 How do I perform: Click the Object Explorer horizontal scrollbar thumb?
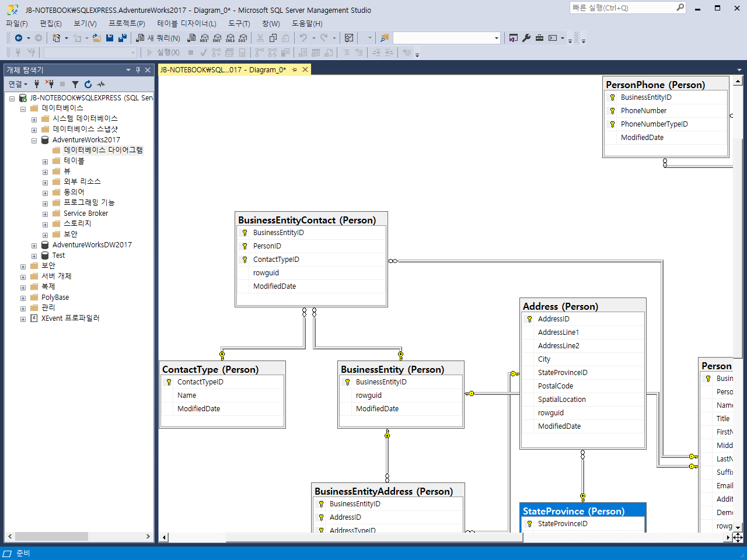(51, 536)
